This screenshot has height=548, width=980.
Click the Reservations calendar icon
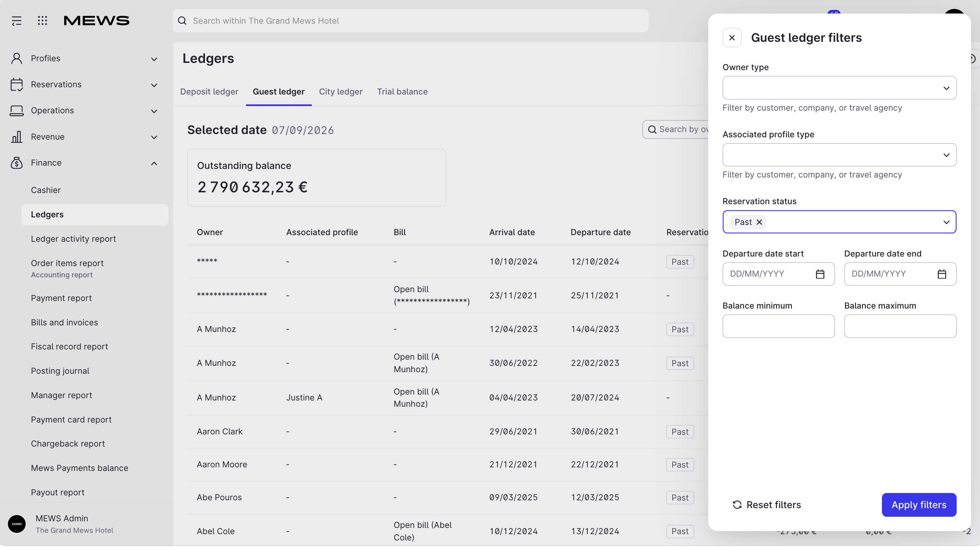click(x=16, y=85)
